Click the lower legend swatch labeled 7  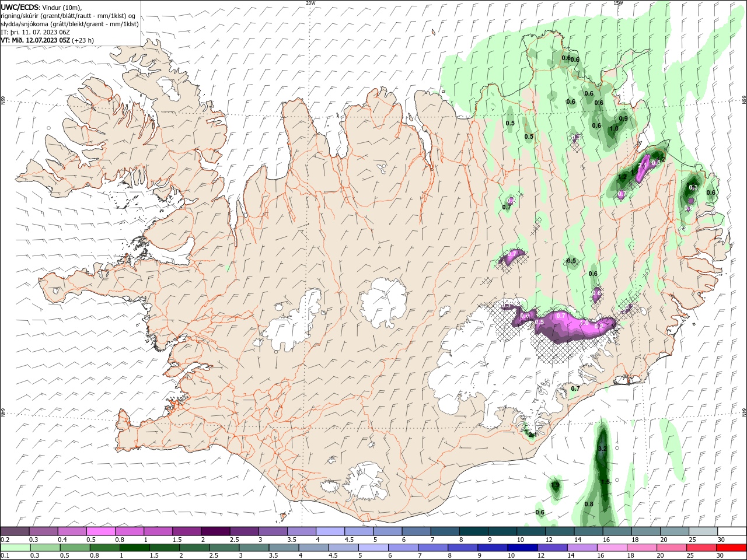click(x=432, y=548)
